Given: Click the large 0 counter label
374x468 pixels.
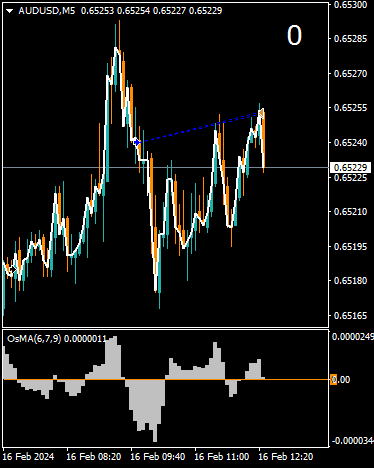Looking at the screenshot, I should (x=294, y=35).
